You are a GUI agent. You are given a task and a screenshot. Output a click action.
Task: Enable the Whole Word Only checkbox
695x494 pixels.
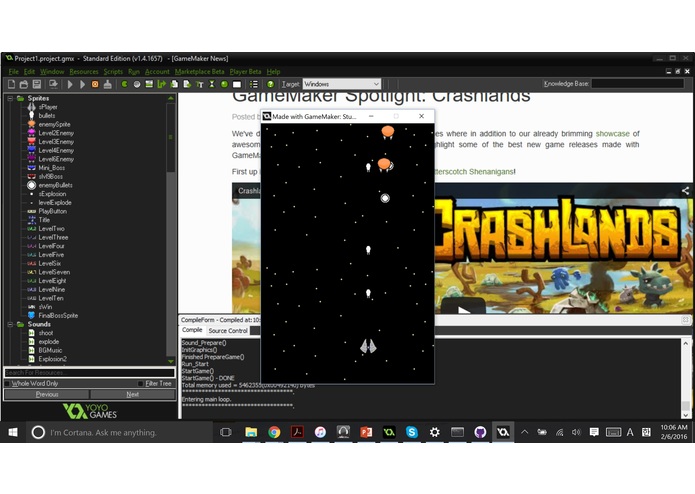coord(7,384)
